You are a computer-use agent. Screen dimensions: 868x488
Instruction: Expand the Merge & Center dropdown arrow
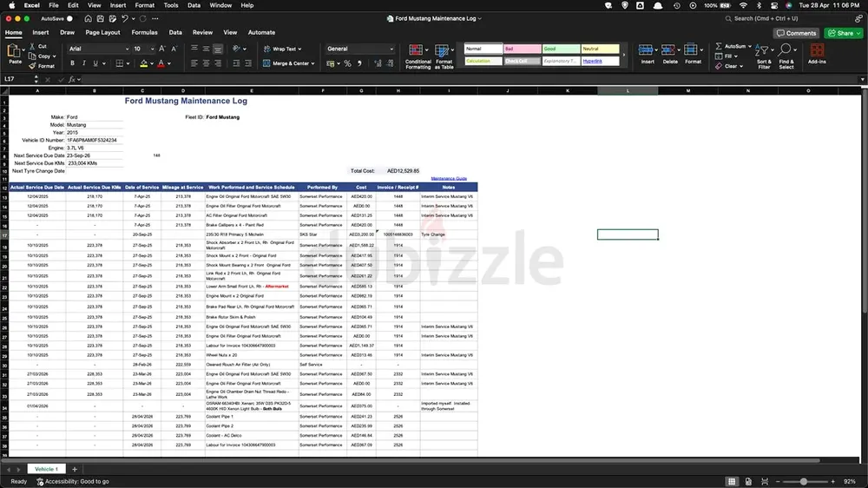tap(312, 63)
